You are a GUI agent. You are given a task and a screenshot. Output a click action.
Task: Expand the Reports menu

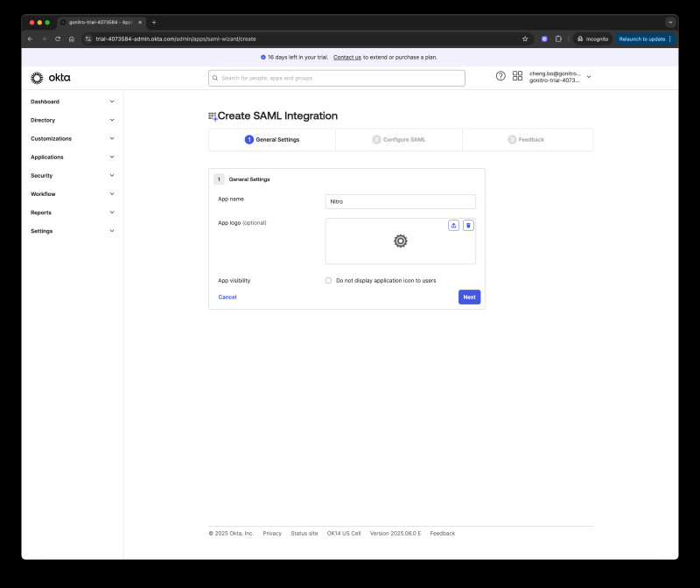pos(73,213)
